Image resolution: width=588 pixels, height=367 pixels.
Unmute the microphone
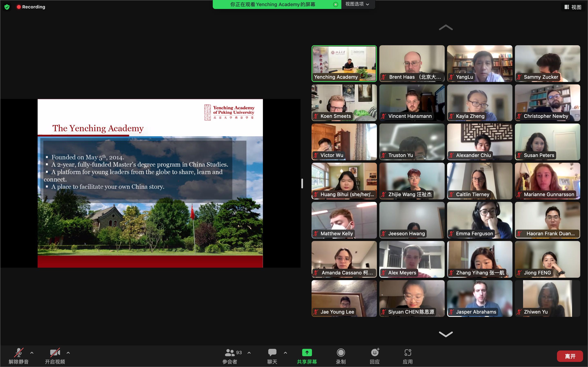pos(19,353)
